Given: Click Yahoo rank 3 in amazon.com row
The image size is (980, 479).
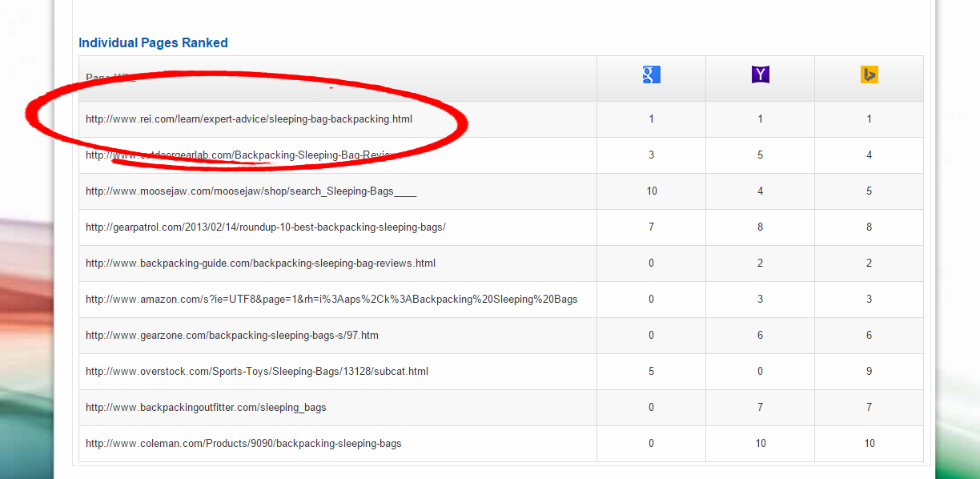Looking at the screenshot, I should (761, 300).
